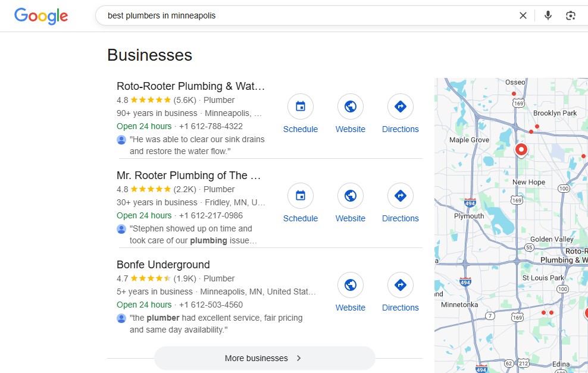The width and height of the screenshot is (588, 373).
Task: Clear the search query with X
Action: point(523,15)
